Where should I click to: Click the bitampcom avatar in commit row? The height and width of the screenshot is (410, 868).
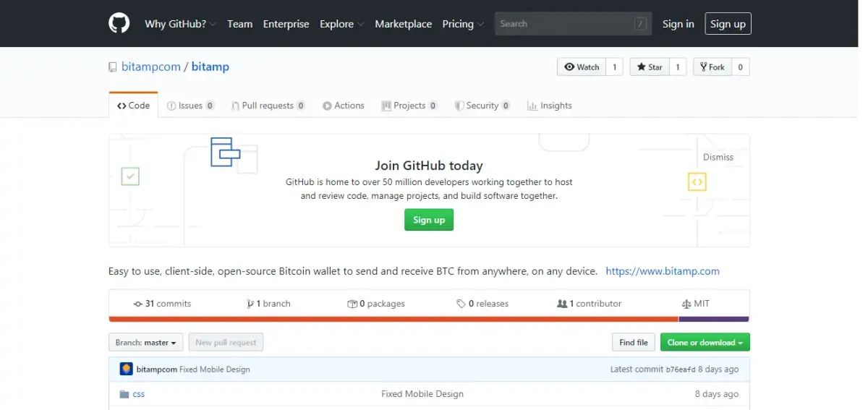click(x=127, y=369)
